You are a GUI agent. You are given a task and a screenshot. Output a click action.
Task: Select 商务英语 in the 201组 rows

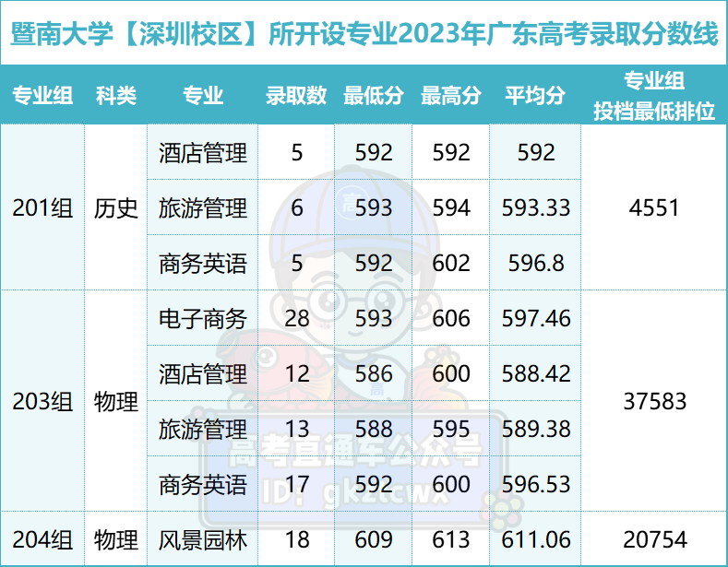click(x=203, y=263)
